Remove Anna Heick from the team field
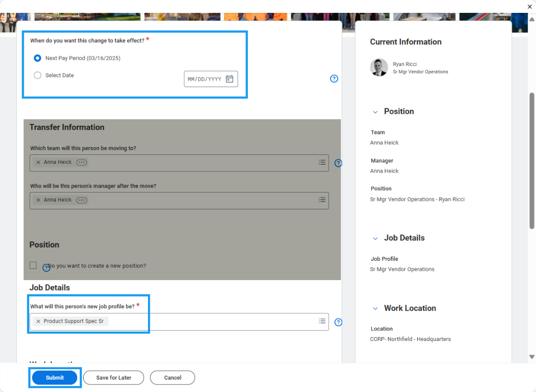The height and width of the screenshot is (392, 536). 38,162
